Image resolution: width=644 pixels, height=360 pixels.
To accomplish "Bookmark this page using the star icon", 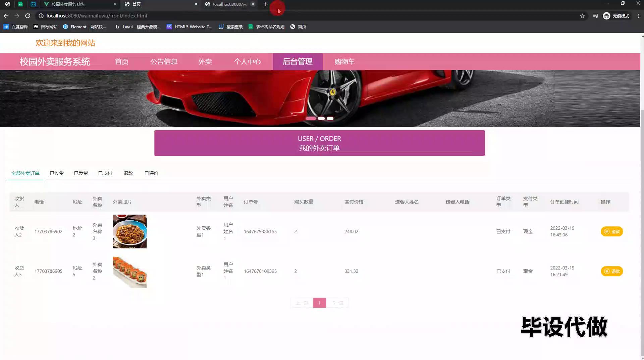I will 582,16.
